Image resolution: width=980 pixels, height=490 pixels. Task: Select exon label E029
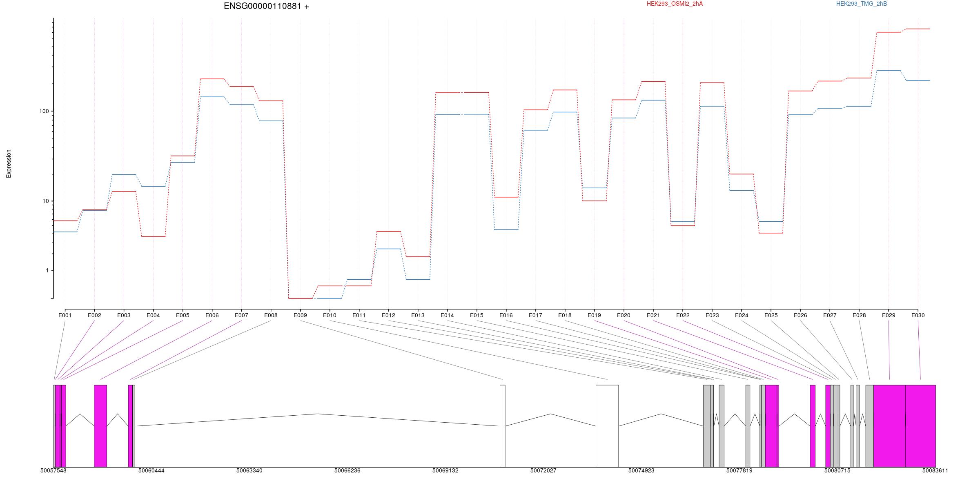pyautogui.click(x=889, y=315)
